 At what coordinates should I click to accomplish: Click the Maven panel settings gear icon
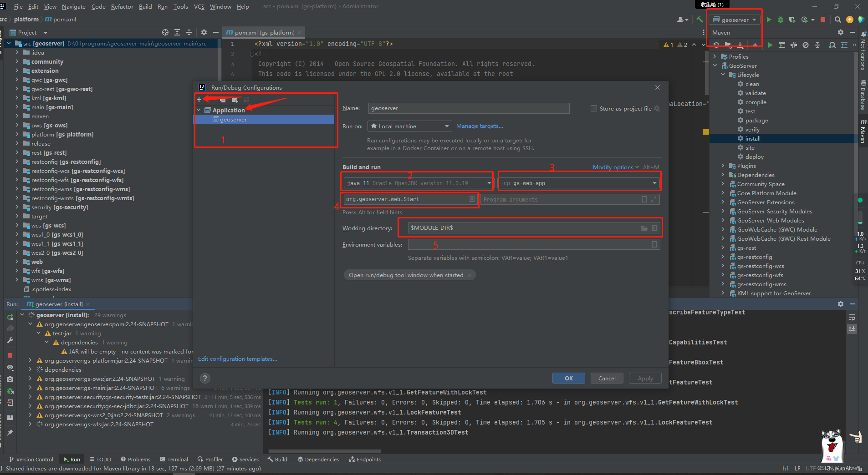point(841,32)
